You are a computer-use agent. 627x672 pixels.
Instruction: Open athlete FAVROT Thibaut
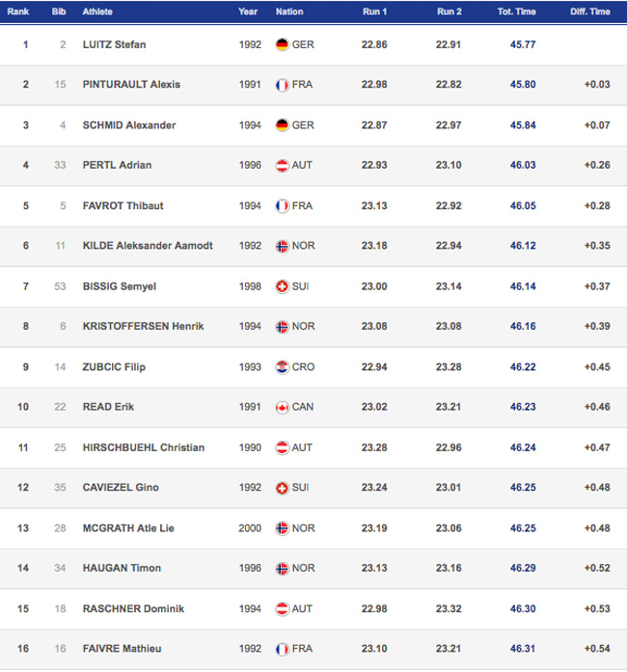(x=123, y=205)
